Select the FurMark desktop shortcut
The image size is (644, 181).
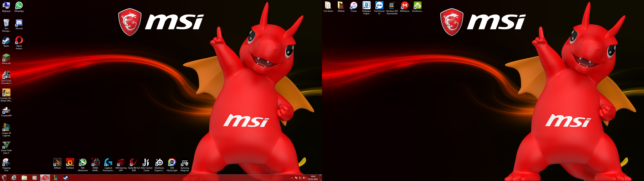(x=70, y=163)
